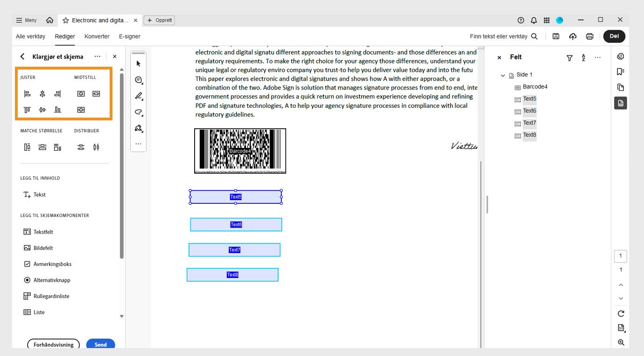Click the center-both icon under MIDTSTILL
The height and width of the screenshot is (356, 644).
pyautogui.click(x=81, y=110)
